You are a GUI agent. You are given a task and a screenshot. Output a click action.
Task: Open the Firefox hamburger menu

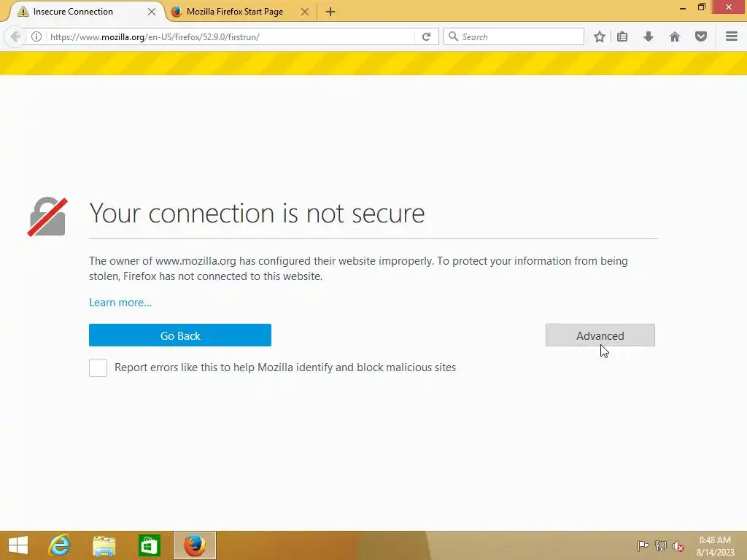pos(732,36)
